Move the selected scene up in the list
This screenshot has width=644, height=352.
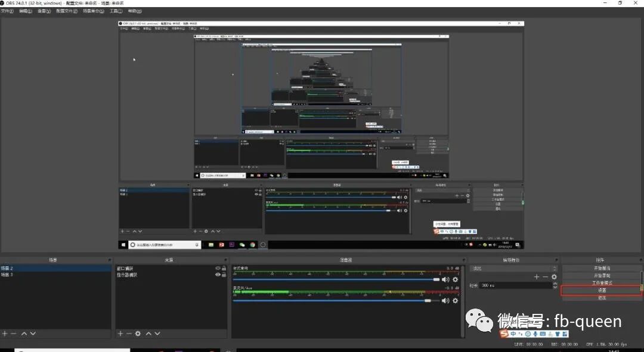[x=24, y=334]
